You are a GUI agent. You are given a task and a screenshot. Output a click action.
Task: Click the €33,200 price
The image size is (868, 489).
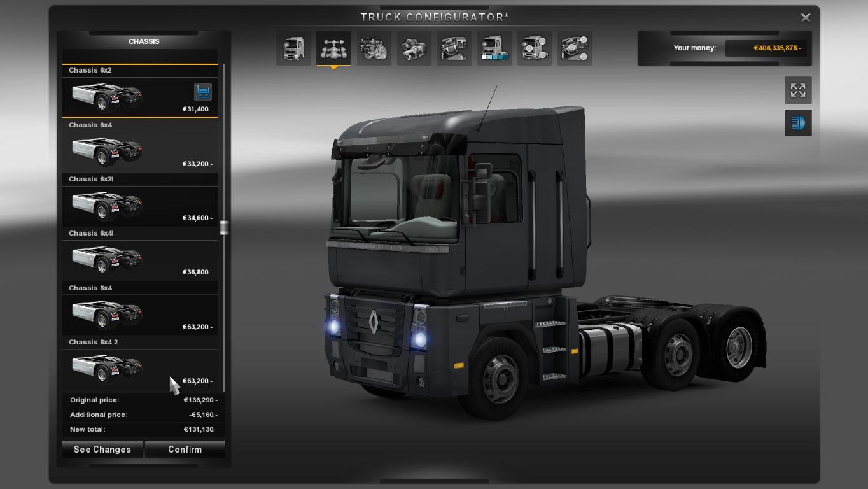tap(197, 164)
